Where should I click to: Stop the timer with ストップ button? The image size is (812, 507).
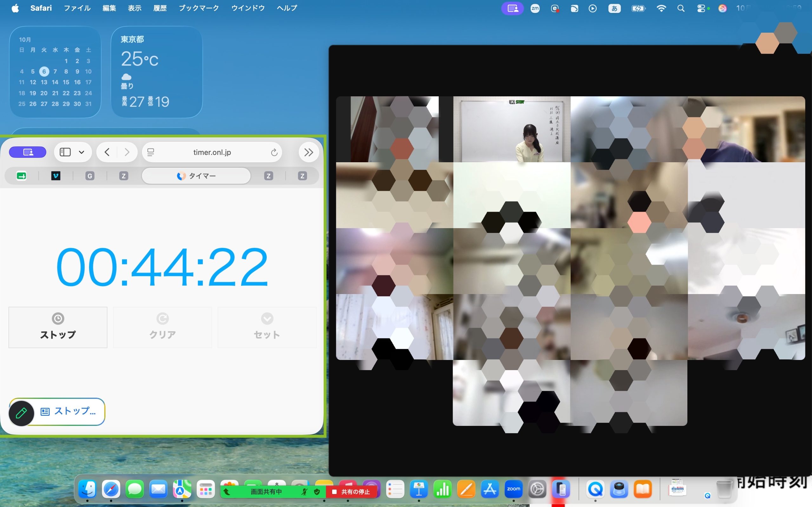58,327
